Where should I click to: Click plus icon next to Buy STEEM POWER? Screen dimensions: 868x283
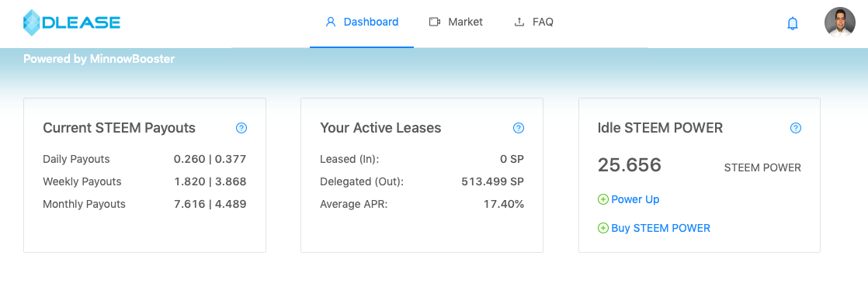pyautogui.click(x=602, y=228)
